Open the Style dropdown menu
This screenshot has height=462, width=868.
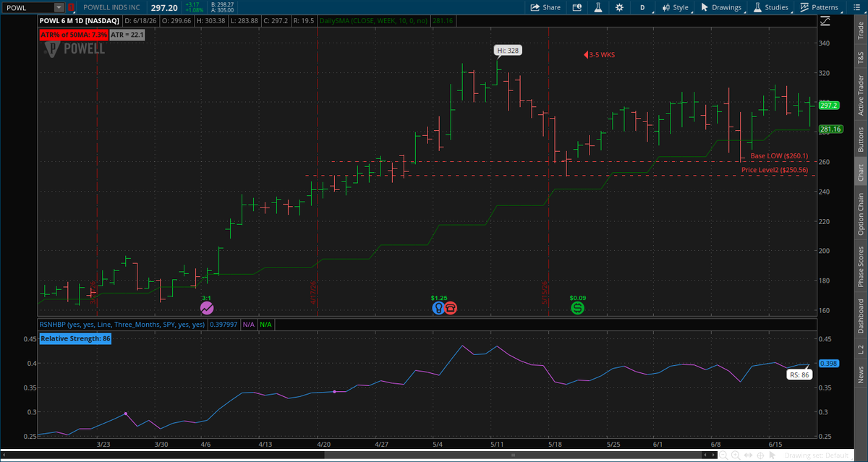(x=677, y=7)
